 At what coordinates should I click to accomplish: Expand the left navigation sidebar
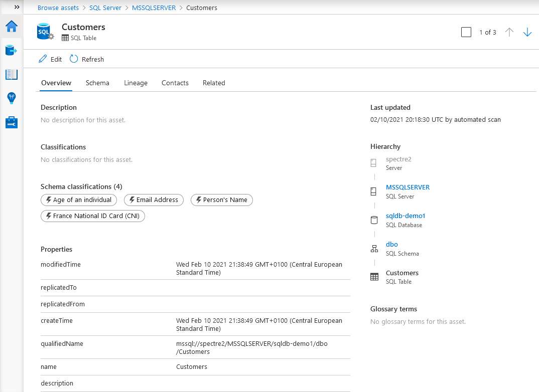pyautogui.click(x=17, y=7)
